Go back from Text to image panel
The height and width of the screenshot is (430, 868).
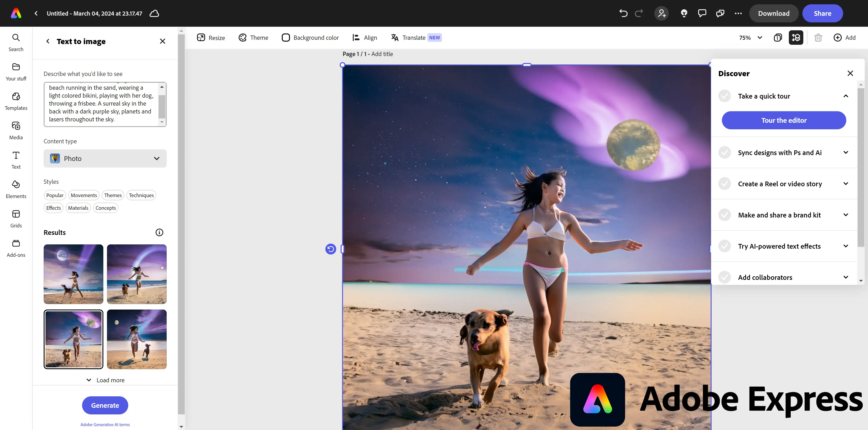48,41
